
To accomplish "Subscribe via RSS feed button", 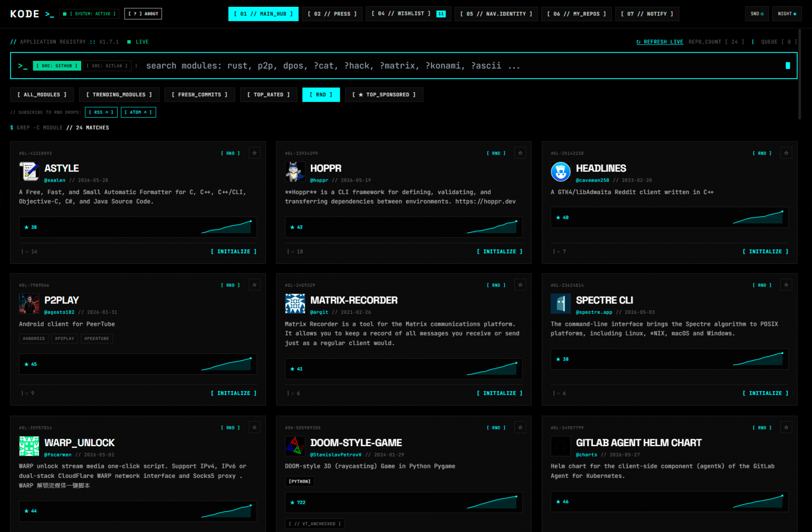I will [102, 112].
